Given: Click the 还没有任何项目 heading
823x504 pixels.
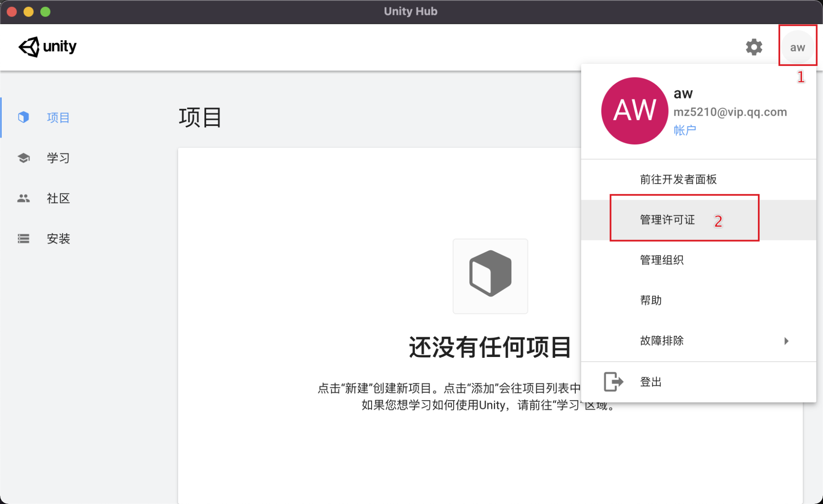Looking at the screenshot, I should tap(490, 347).
